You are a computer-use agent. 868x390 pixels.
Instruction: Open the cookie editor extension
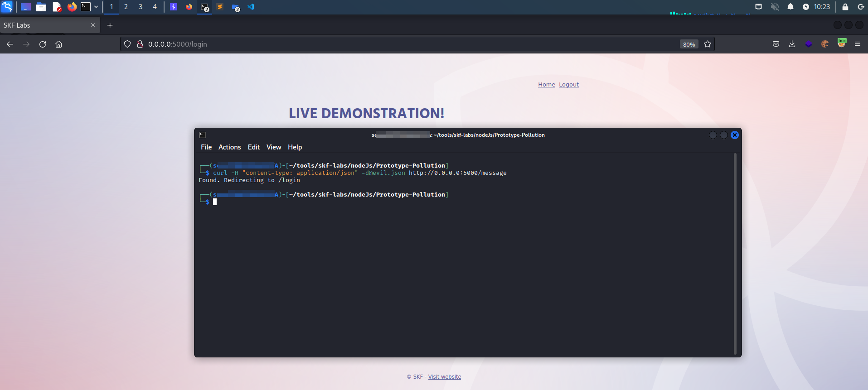pyautogui.click(x=825, y=44)
